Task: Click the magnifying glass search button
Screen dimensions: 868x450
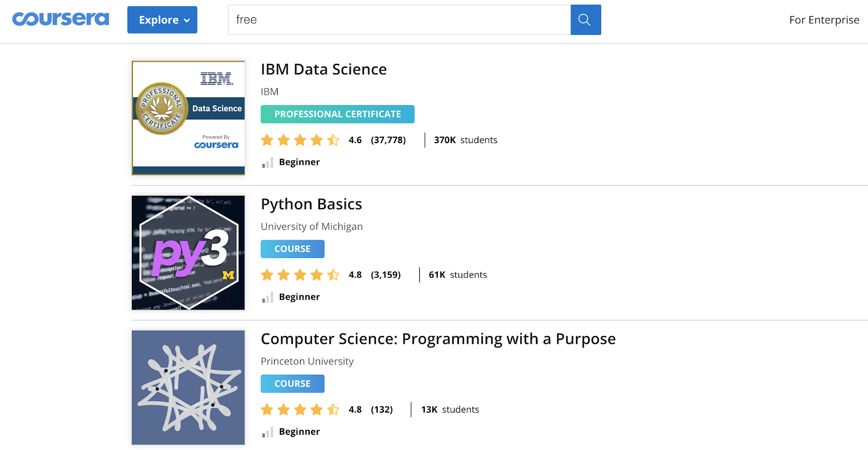Action: click(x=585, y=20)
